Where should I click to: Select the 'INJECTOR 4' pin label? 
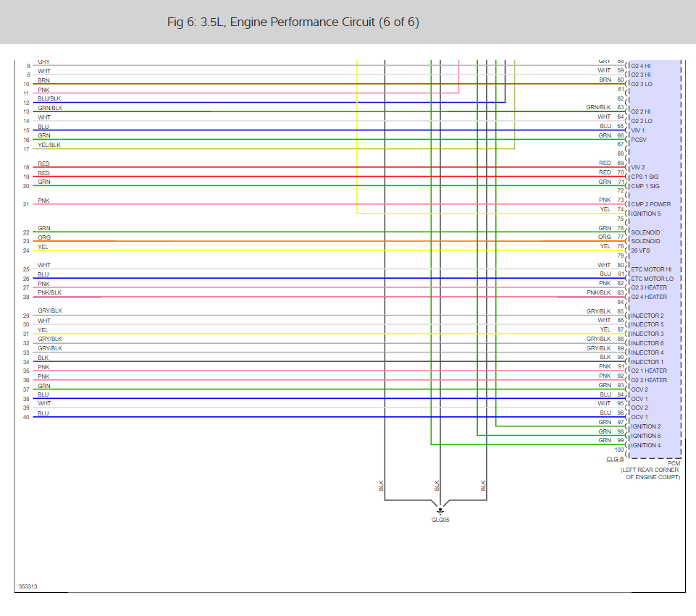pyautogui.click(x=647, y=353)
